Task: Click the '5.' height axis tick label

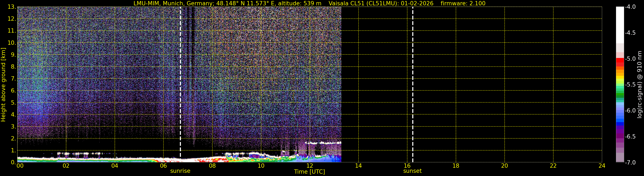Action: point(13,103)
